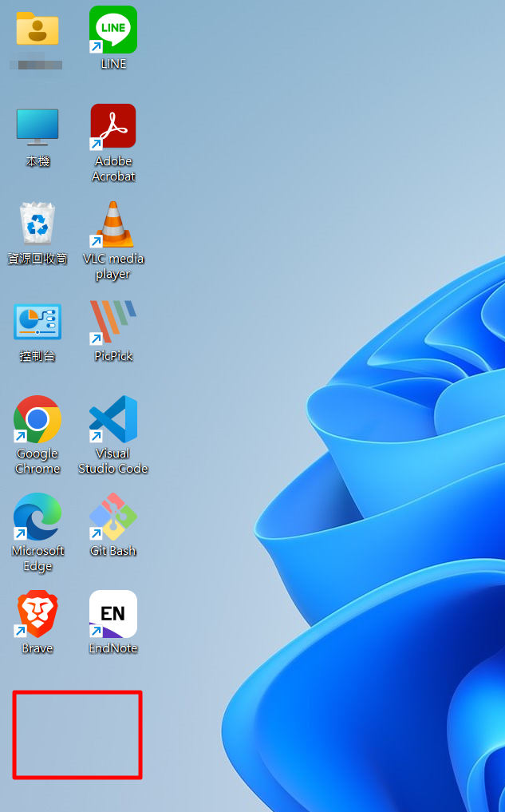Click the "資源回收筒" label text
Image resolution: width=505 pixels, height=812 pixels.
pos(37,259)
